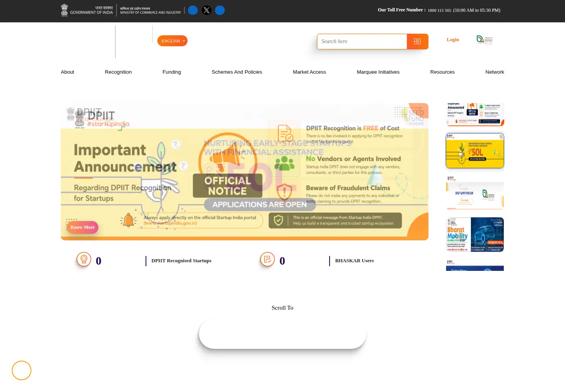Click the blue social icon before the X icon

[193, 10]
